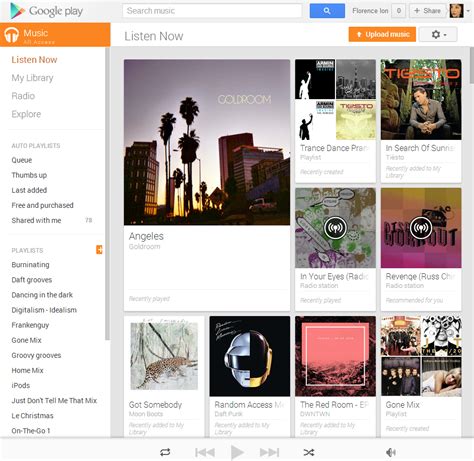Open the Groovy grooves playlist
Viewport: 474px width, 461px height.
point(36,355)
